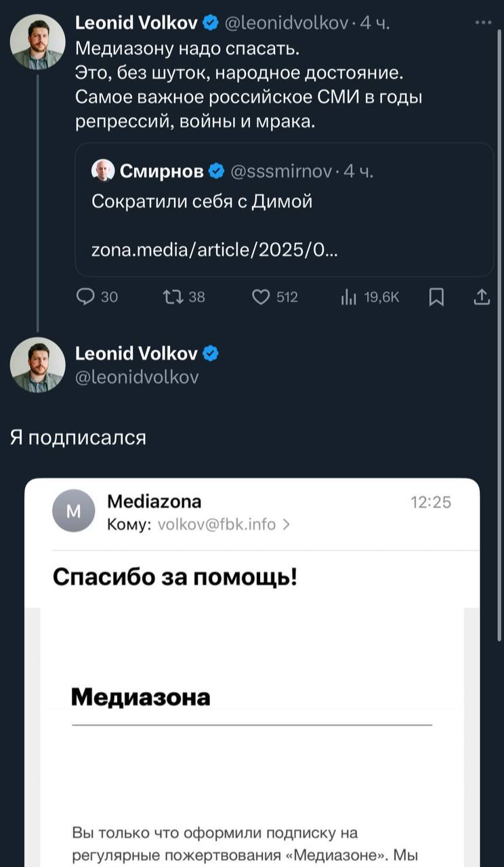Click the top Leonid Volkov profile avatar
The image size is (504, 867).
click(x=37, y=42)
